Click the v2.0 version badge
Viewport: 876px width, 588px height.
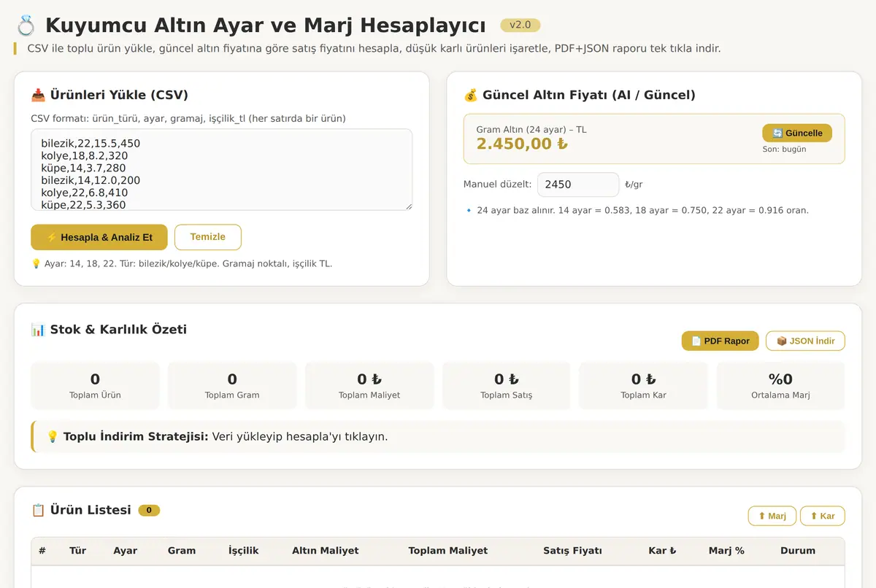(x=520, y=25)
